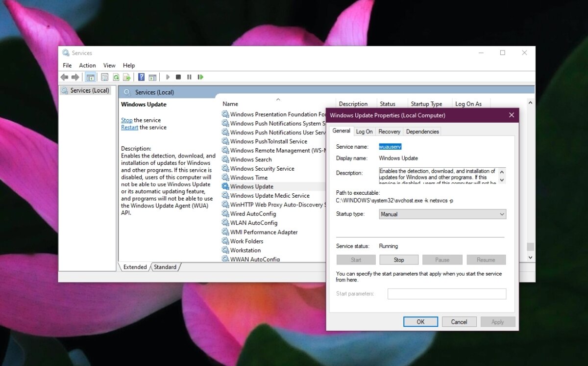
Task: Restart the service via the restart toolbar icon
Action: 200,77
